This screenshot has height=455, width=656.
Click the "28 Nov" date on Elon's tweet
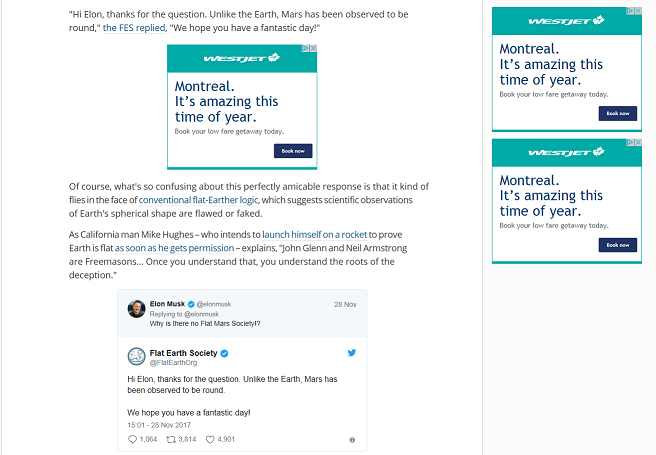(x=345, y=303)
